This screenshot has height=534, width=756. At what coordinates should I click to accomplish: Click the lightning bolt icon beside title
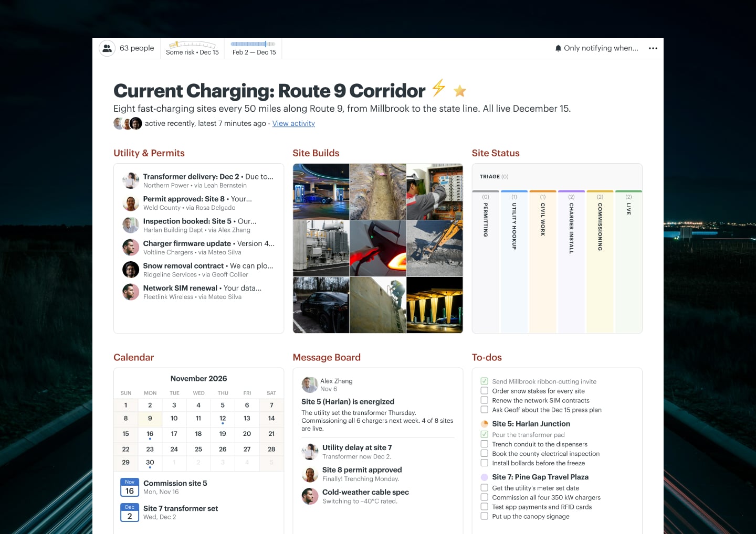tap(439, 88)
